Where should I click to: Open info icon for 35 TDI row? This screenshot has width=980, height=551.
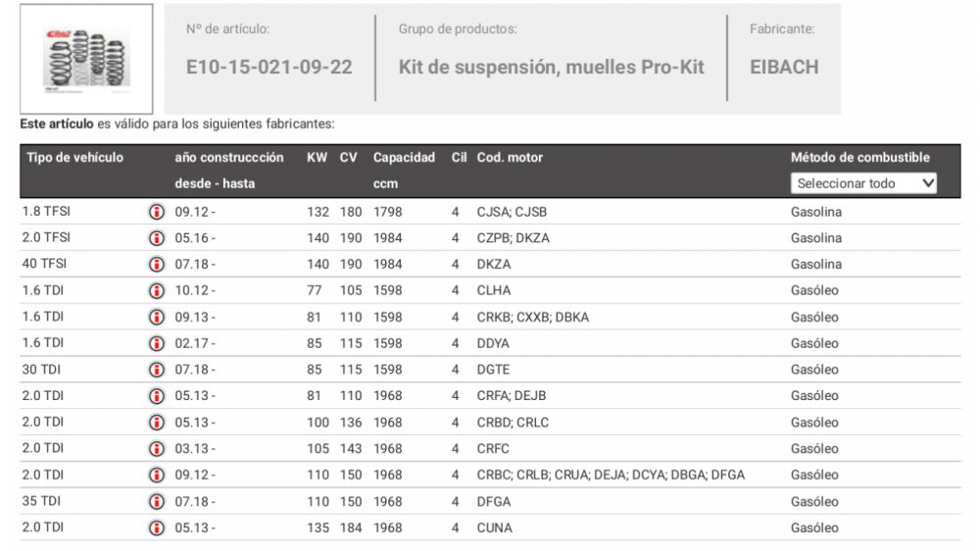pyautogui.click(x=156, y=501)
